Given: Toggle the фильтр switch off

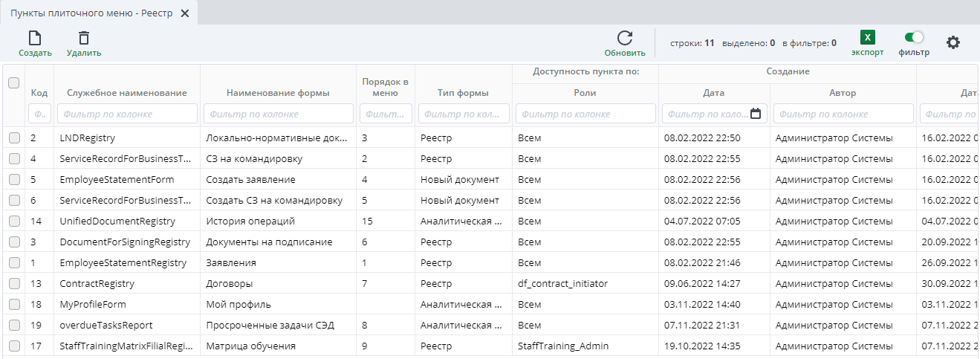Looking at the screenshot, I should click(914, 37).
